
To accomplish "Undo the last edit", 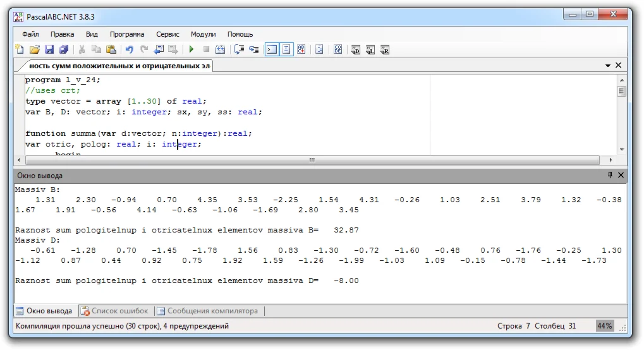I will (x=129, y=49).
